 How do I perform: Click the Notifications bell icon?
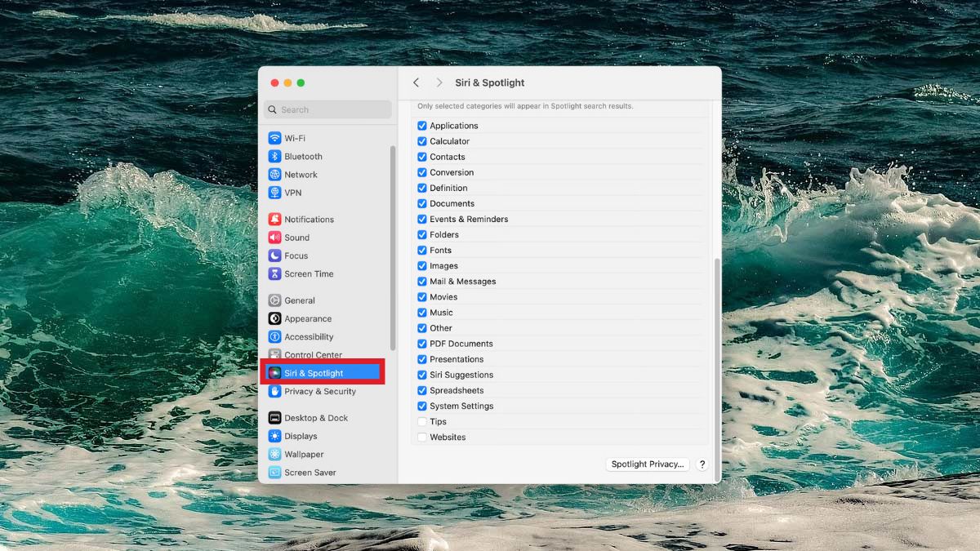275,220
